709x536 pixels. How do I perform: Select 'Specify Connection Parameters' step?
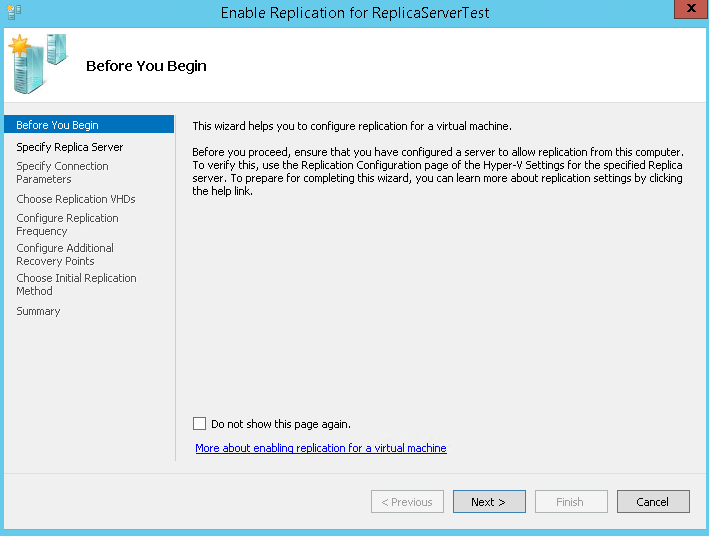pos(62,172)
